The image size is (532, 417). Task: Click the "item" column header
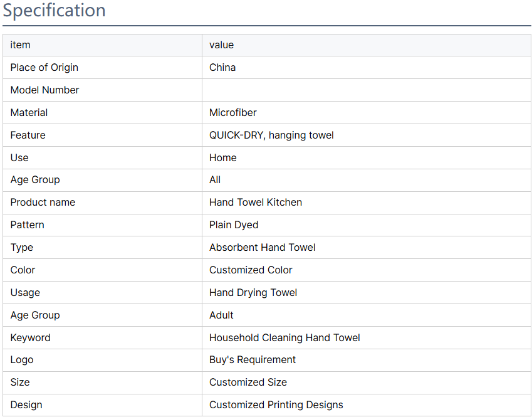click(21, 45)
